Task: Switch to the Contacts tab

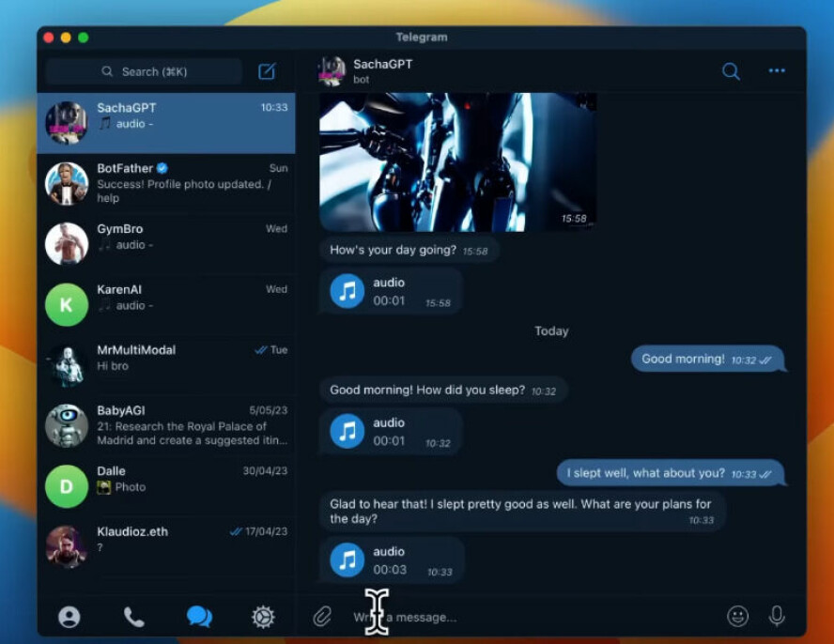Action: pyautogui.click(x=69, y=617)
